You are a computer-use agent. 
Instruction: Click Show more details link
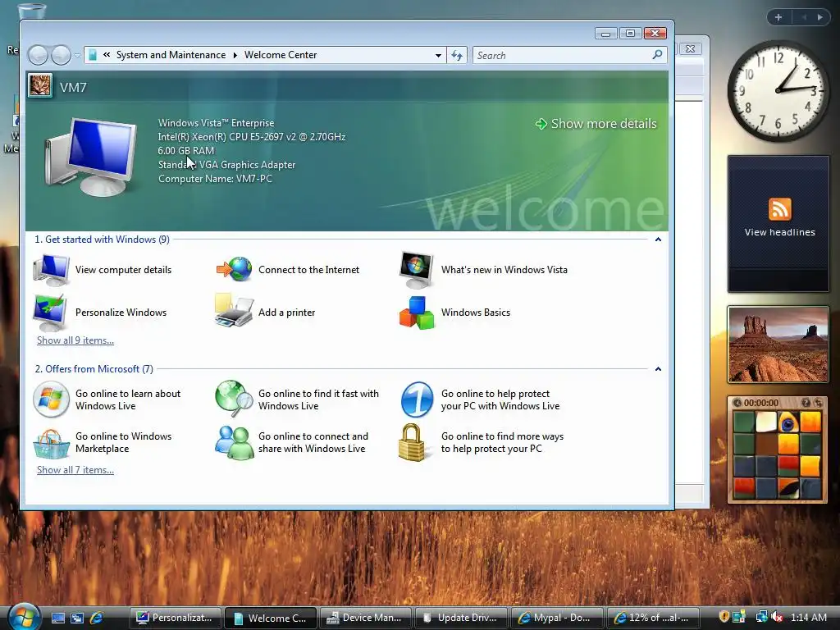[596, 124]
